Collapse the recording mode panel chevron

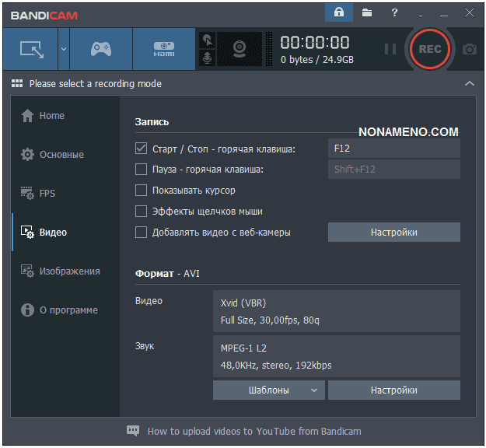click(468, 83)
